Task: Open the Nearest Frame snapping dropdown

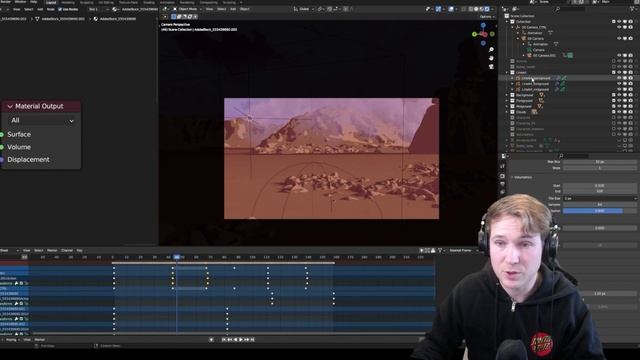Action: [x=463, y=250]
